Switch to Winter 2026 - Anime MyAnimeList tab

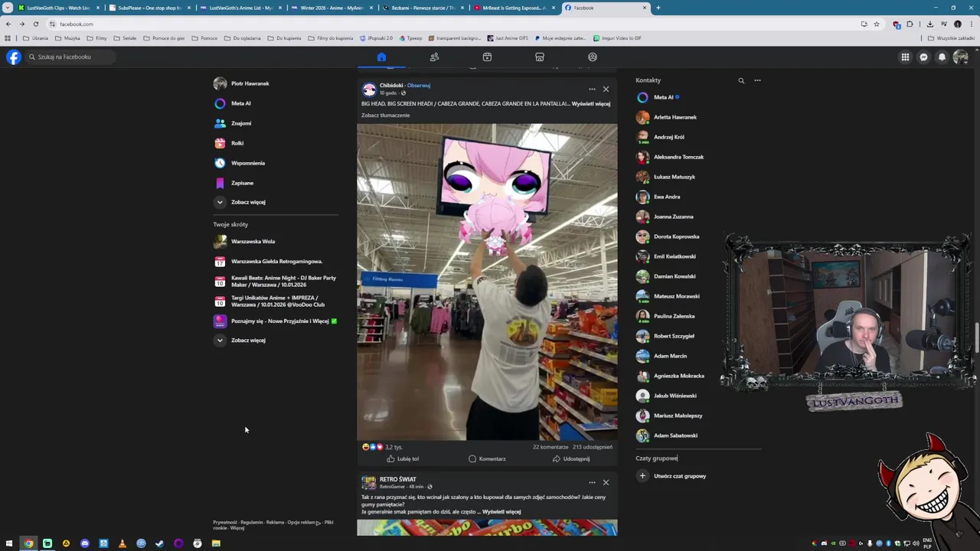[x=332, y=8]
